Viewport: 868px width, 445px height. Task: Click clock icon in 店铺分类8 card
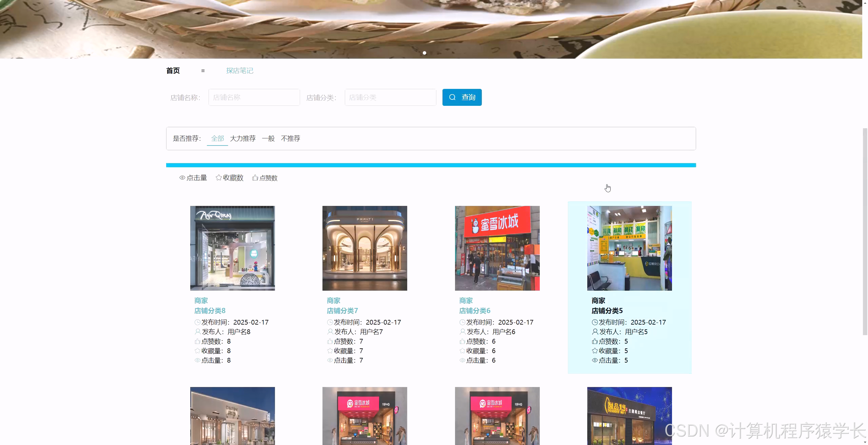point(197,322)
